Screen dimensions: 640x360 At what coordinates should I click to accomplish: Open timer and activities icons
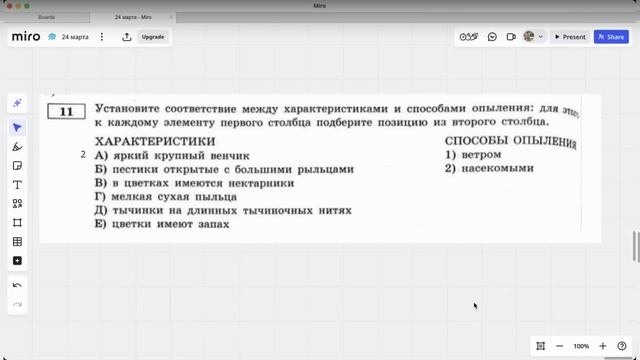pyautogui.click(x=469, y=37)
